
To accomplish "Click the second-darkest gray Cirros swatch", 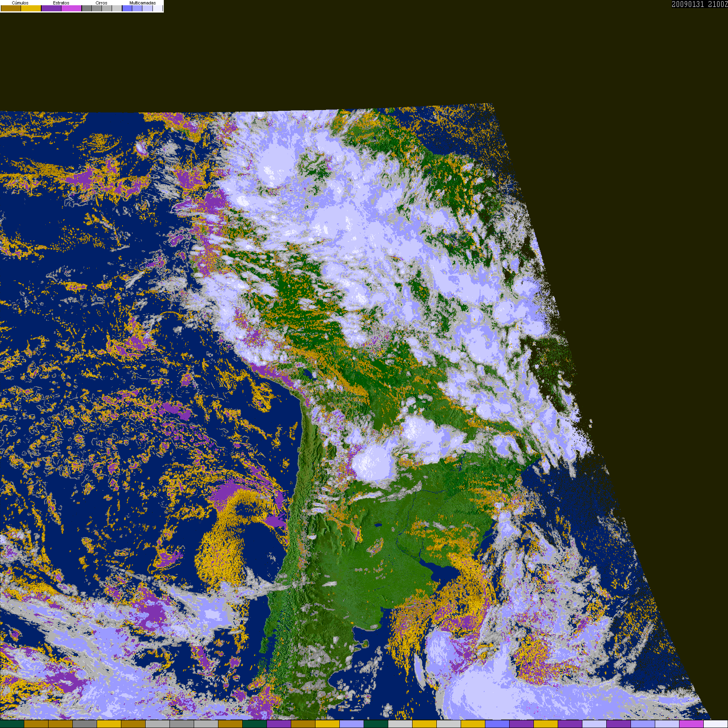I will [x=97, y=8].
